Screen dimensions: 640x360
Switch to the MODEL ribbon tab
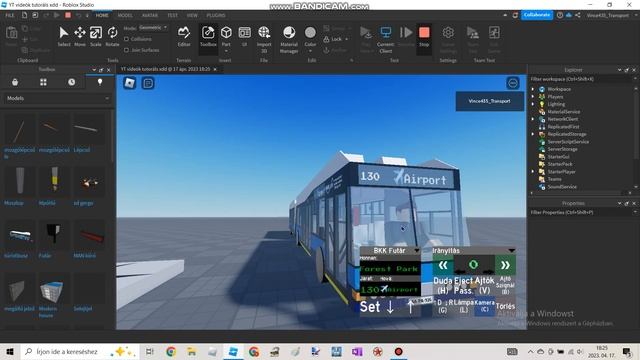[x=125, y=15]
